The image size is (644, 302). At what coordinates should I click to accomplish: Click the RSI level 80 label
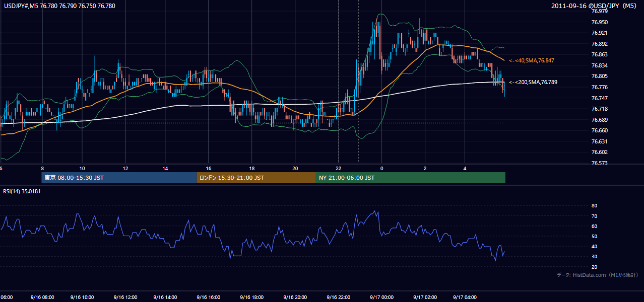pos(594,206)
